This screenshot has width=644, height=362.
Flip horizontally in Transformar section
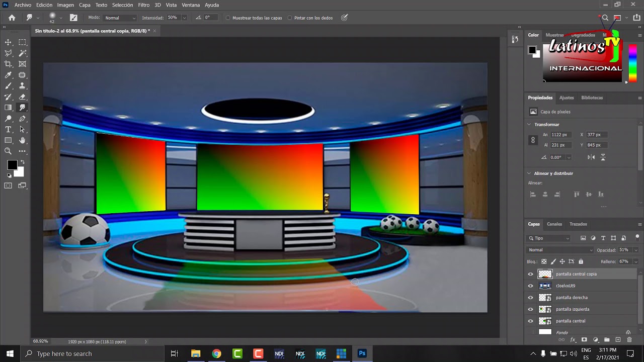coord(591,157)
